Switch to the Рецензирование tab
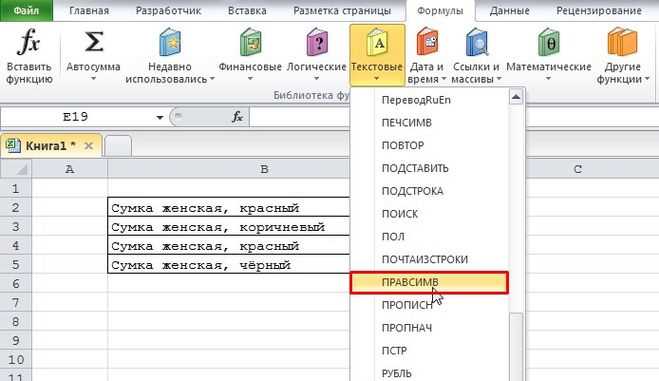 598,11
